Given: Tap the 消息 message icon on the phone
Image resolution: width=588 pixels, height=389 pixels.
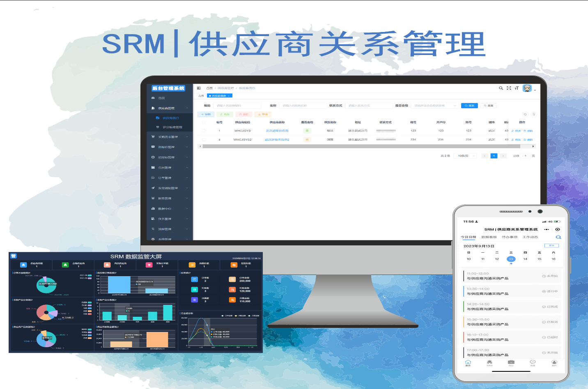Looking at the screenshot, I should click(x=533, y=363).
